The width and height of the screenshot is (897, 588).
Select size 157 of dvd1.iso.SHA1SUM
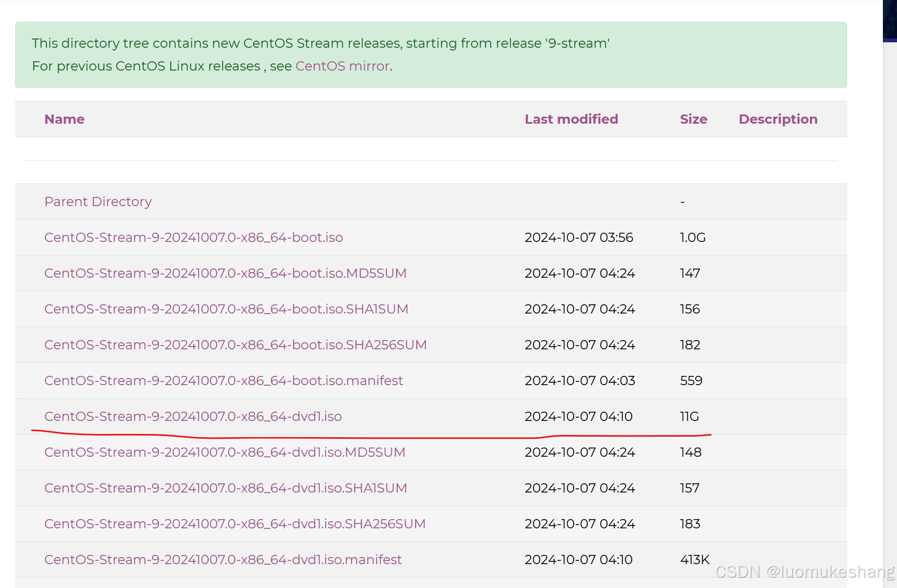click(x=690, y=488)
